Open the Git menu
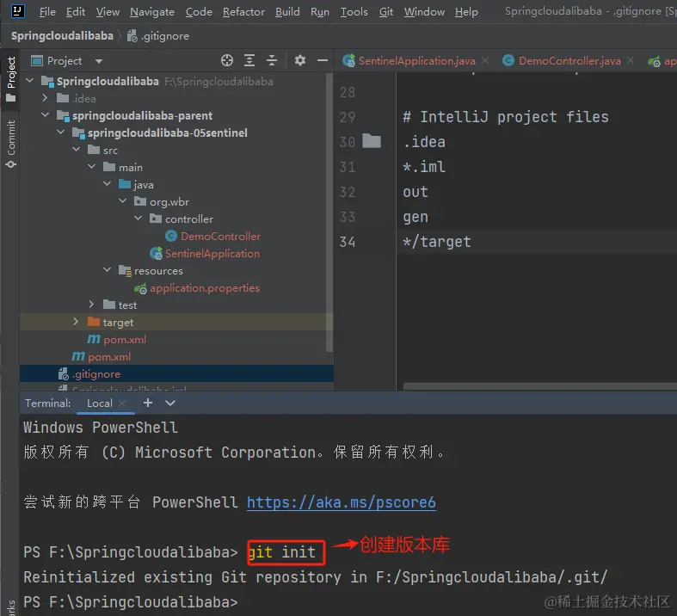Screen dimensions: 677x616 [x=386, y=12]
